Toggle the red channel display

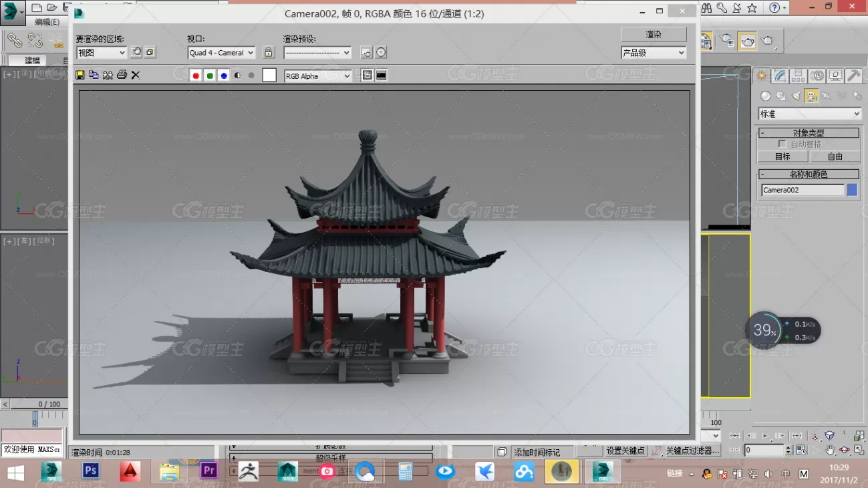tap(196, 76)
